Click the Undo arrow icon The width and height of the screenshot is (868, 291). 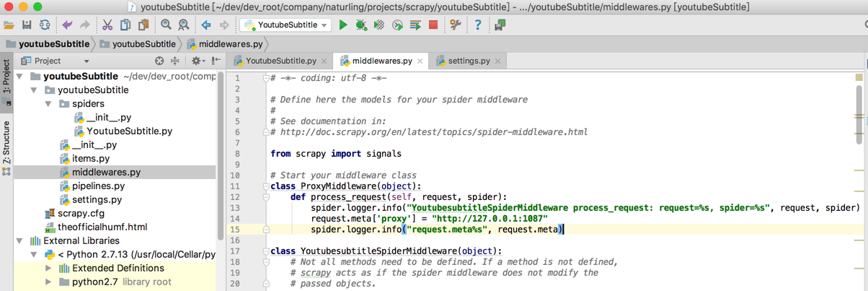(67, 25)
